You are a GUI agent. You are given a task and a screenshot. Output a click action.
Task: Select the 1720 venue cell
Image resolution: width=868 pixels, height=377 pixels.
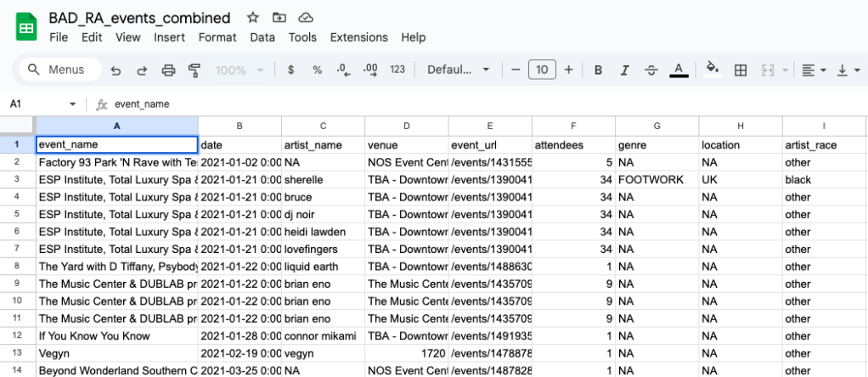pyautogui.click(x=407, y=353)
